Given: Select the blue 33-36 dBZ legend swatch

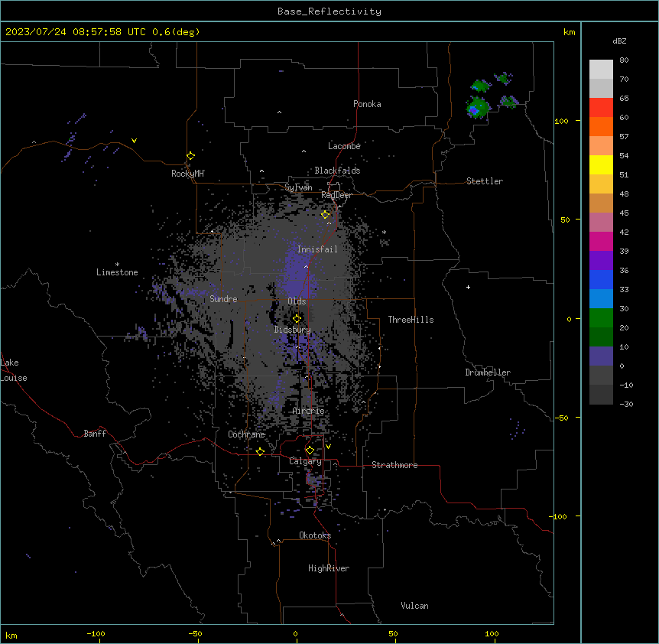Looking at the screenshot, I should click(601, 279).
